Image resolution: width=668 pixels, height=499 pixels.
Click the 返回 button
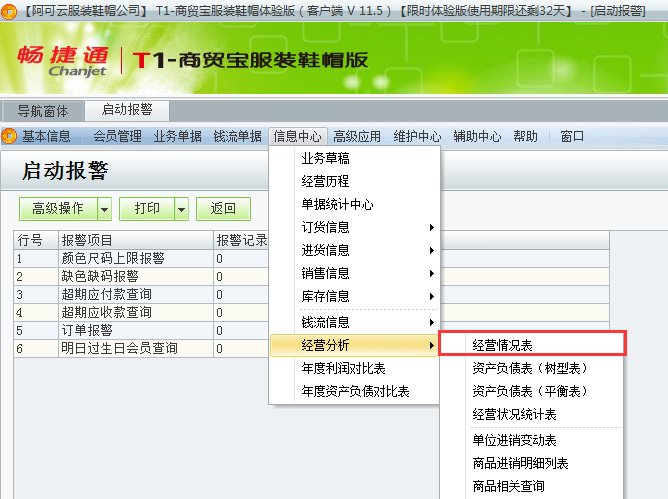coord(223,209)
